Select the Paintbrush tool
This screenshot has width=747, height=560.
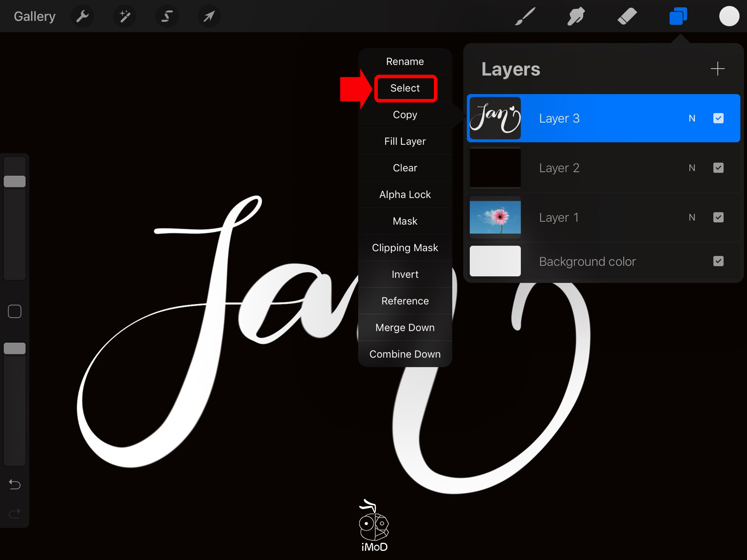click(525, 17)
